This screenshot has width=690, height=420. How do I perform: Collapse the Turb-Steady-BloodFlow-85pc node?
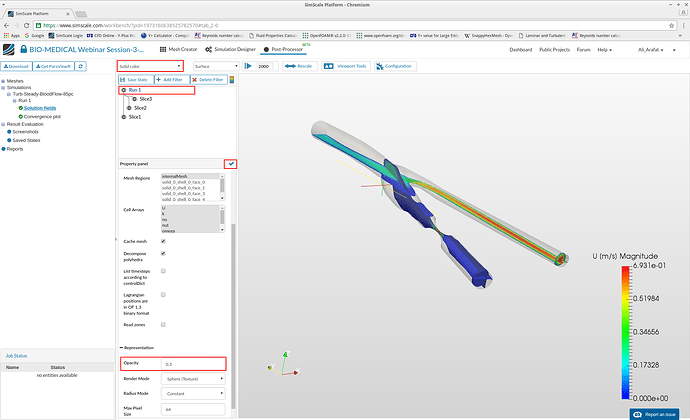(x=9, y=94)
